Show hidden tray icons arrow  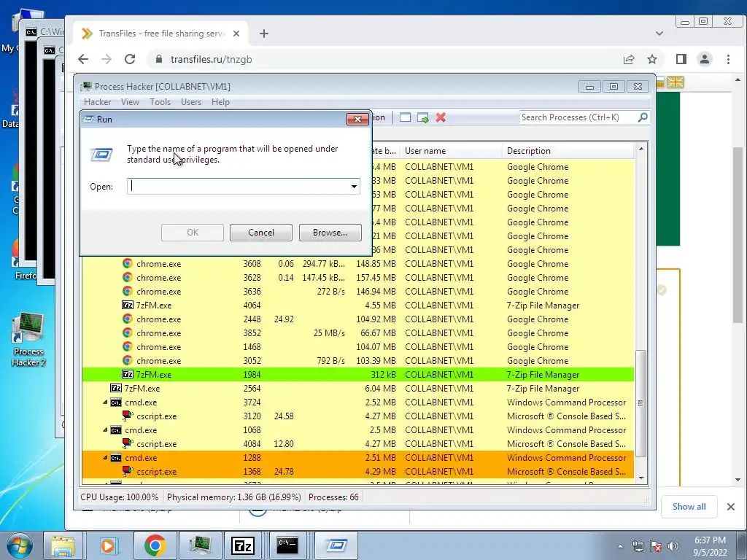click(x=620, y=546)
